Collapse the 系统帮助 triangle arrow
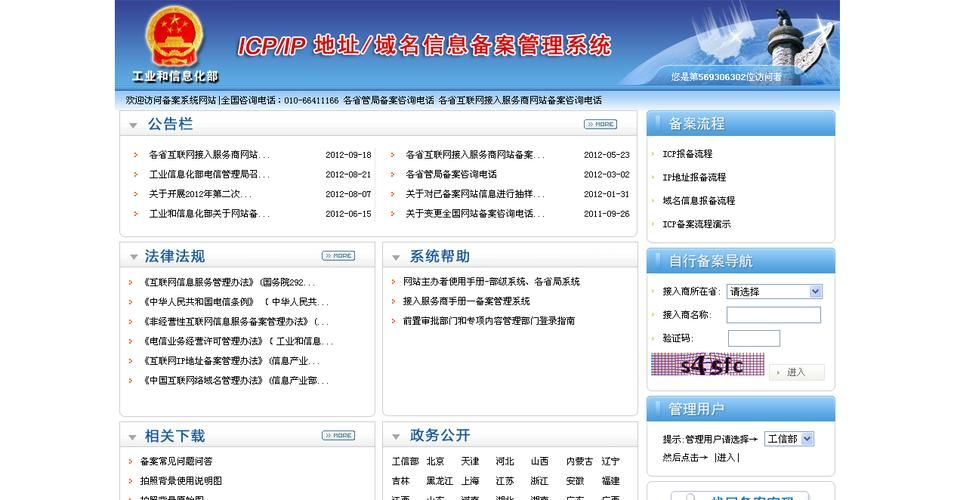954x500 pixels. click(x=395, y=258)
